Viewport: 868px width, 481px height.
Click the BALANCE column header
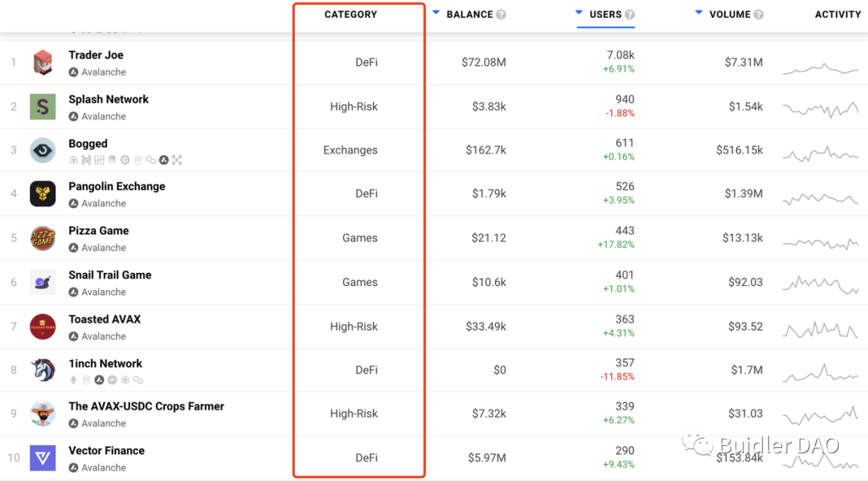(x=469, y=15)
